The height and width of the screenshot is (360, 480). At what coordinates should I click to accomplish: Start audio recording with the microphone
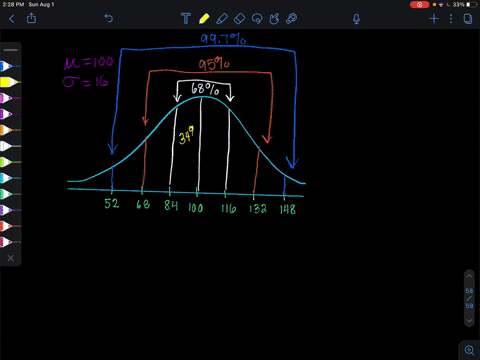[x=356, y=19]
